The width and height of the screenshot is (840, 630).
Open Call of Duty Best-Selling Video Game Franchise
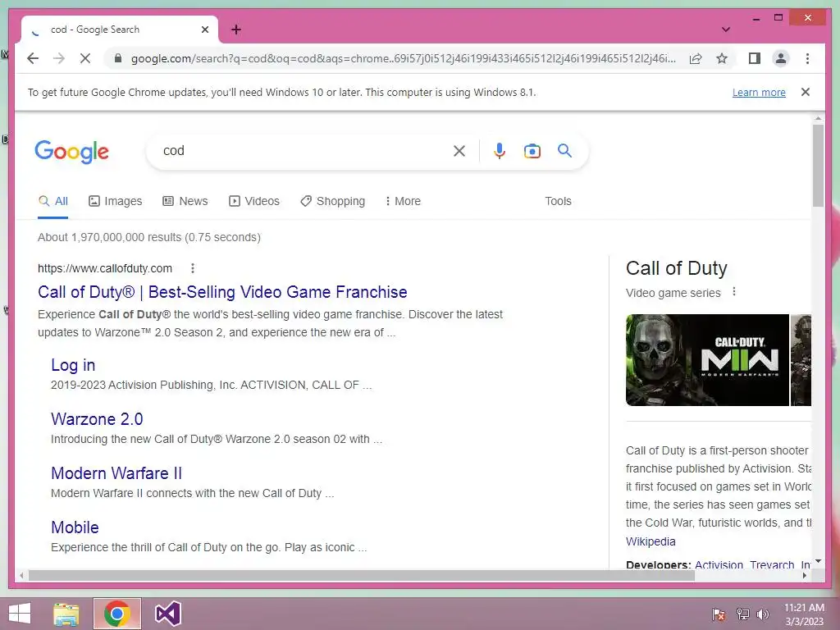click(222, 292)
